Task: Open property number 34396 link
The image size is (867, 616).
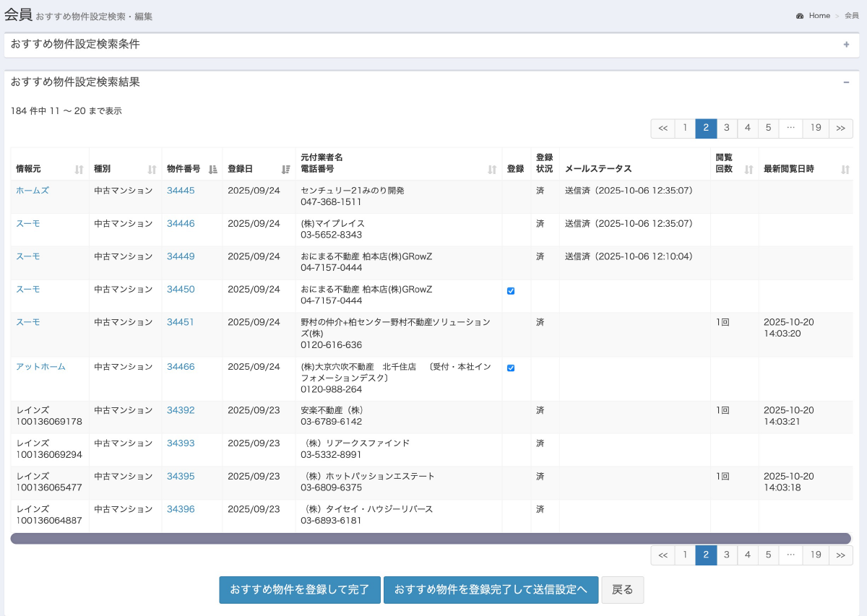Action: point(181,509)
